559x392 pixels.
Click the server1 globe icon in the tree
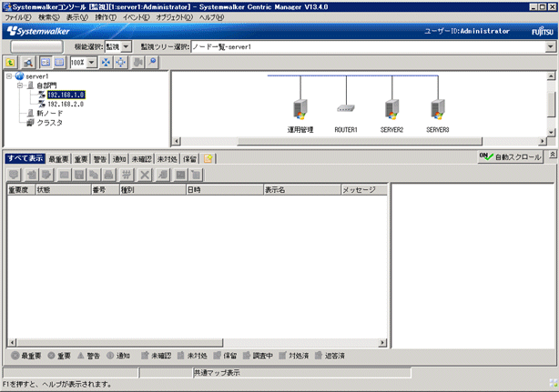(20, 76)
